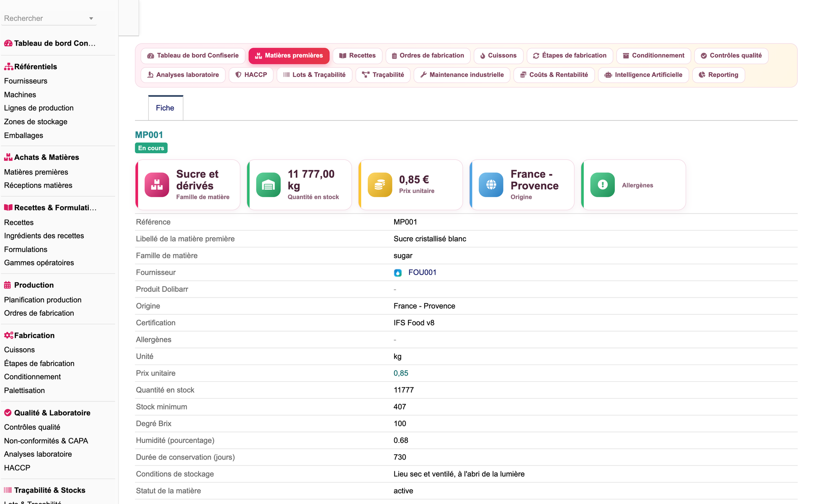Open the Tableau de bord Confiserie tab
This screenshot has height=504, width=815.
pos(193,56)
